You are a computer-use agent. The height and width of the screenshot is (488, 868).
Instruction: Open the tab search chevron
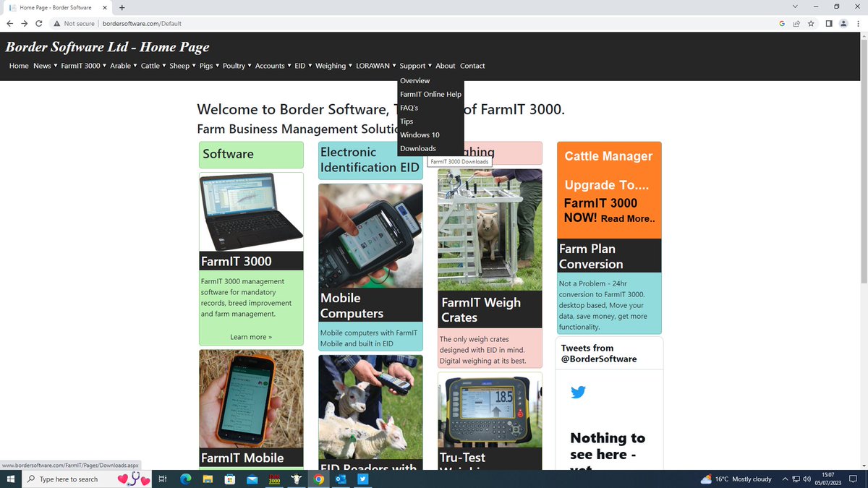point(796,7)
